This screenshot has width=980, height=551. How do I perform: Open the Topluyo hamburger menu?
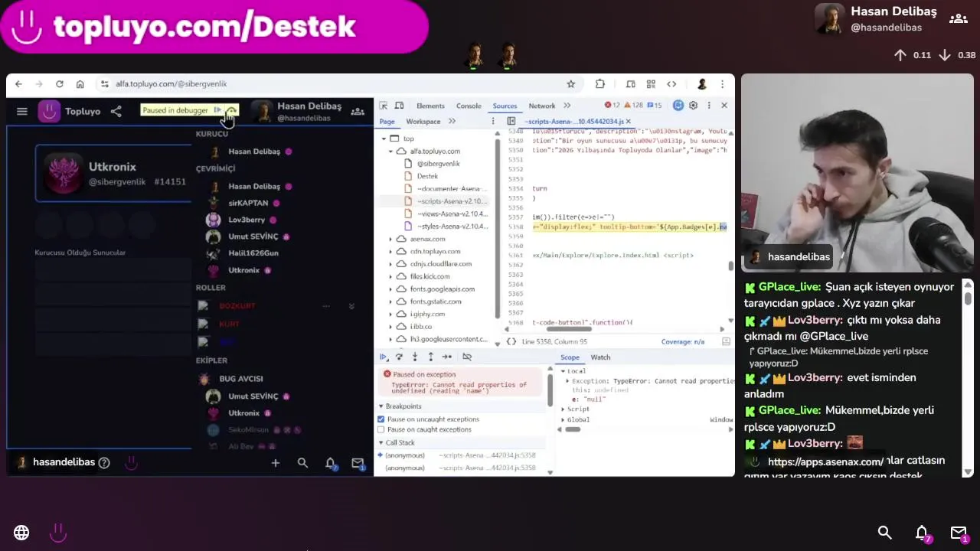click(22, 112)
